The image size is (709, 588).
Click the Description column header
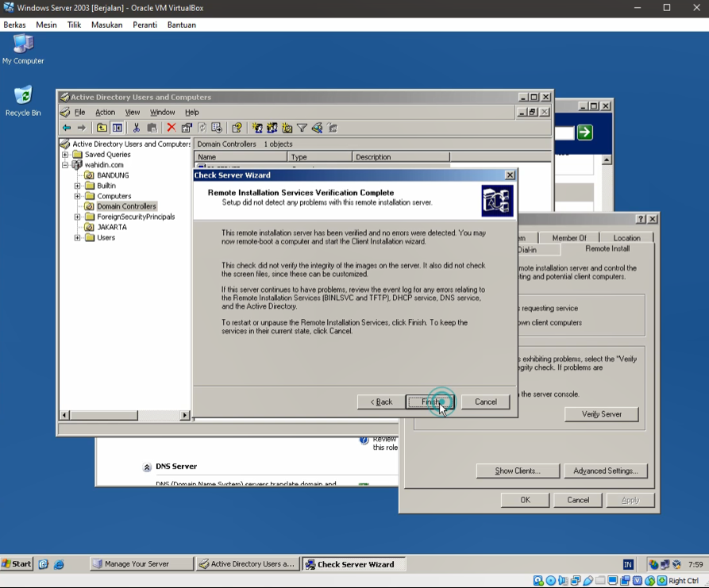coord(401,157)
